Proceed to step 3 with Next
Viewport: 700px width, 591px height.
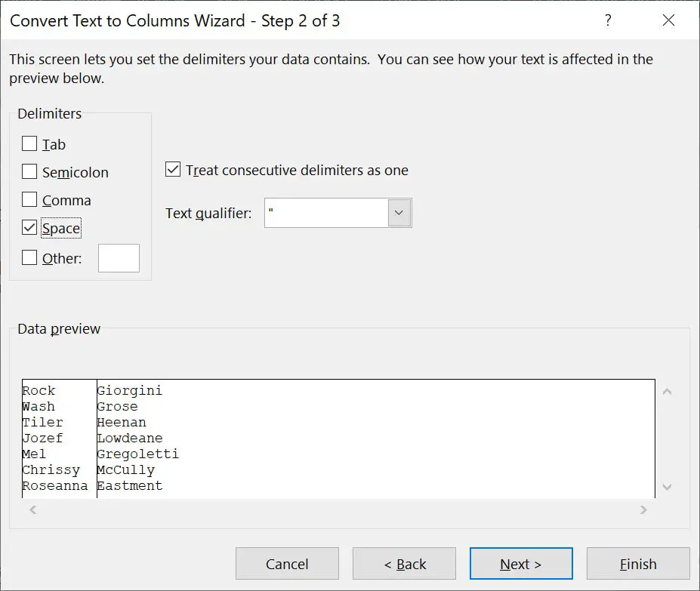click(x=521, y=563)
